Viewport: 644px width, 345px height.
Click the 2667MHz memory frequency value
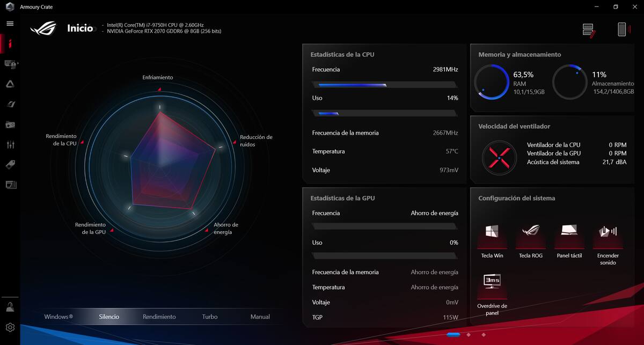pyautogui.click(x=445, y=133)
